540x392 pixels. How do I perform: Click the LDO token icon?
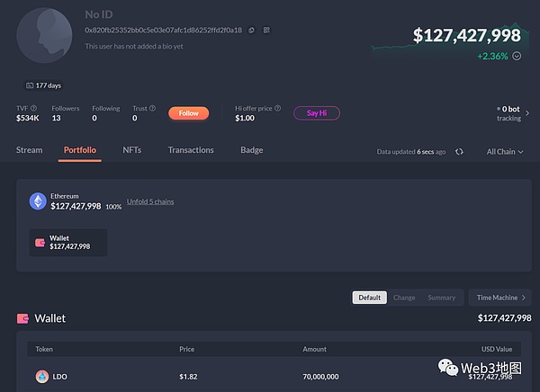point(41,376)
